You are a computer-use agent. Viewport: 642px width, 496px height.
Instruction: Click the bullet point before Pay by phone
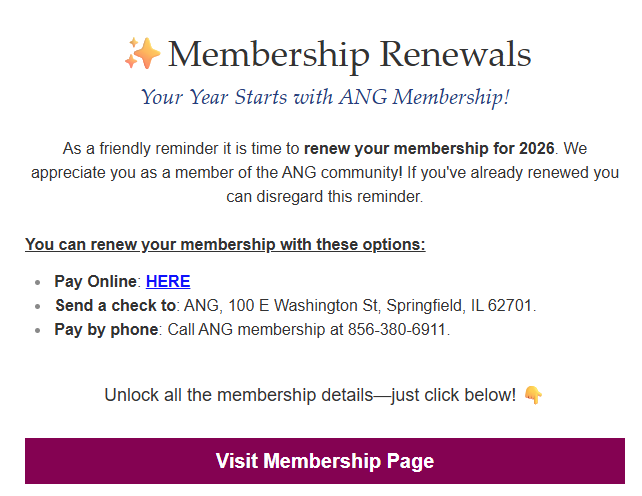click(x=38, y=330)
